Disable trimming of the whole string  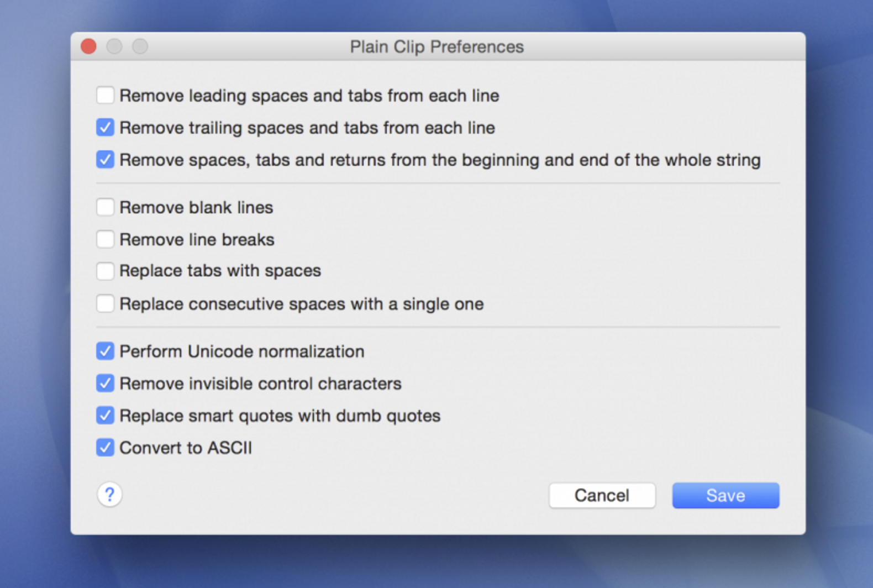coord(105,159)
